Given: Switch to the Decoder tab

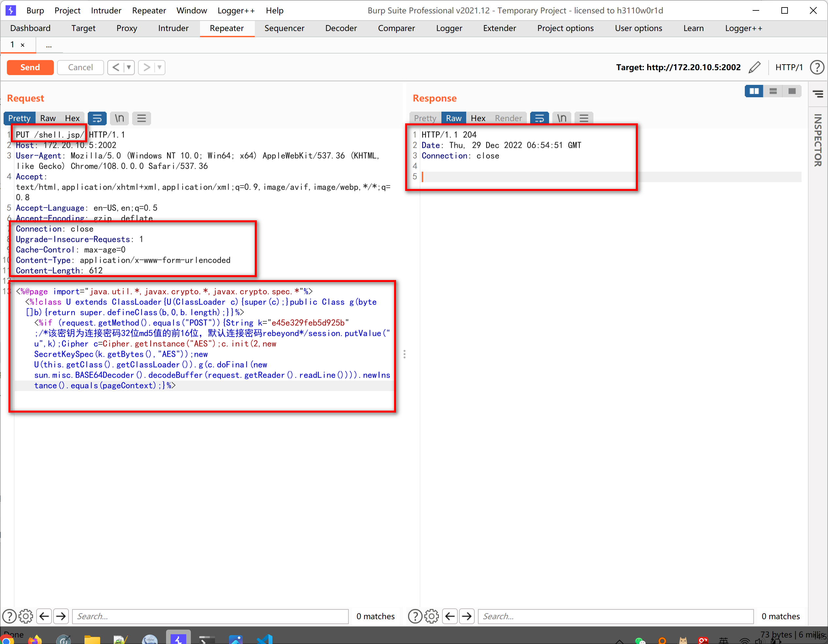Looking at the screenshot, I should (341, 28).
